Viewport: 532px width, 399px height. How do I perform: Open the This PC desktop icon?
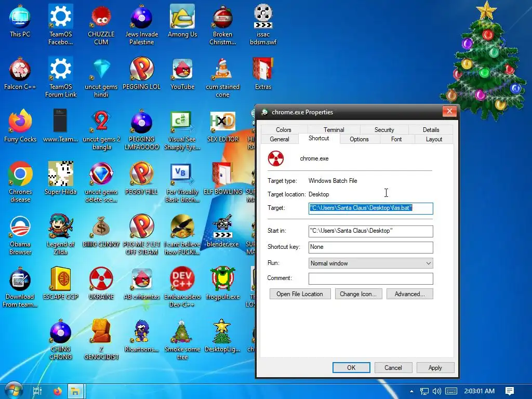click(20, 22)
